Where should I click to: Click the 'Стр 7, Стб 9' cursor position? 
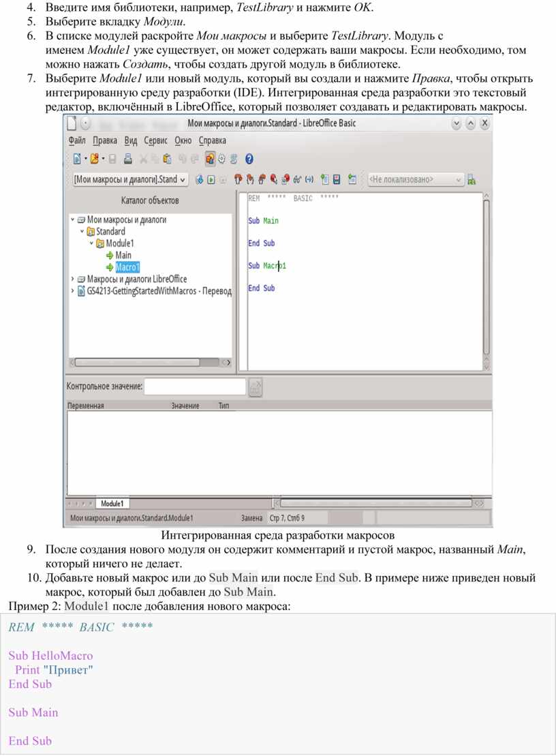pos(287,518)
